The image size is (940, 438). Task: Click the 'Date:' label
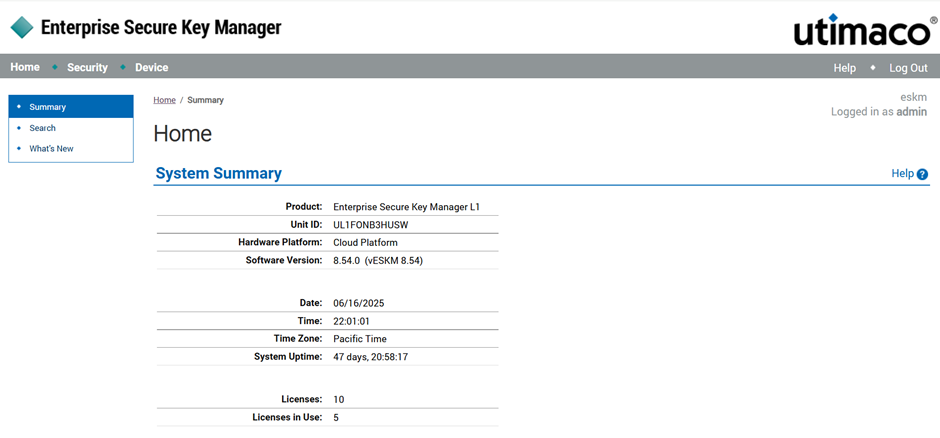click(x=311, y=303)
